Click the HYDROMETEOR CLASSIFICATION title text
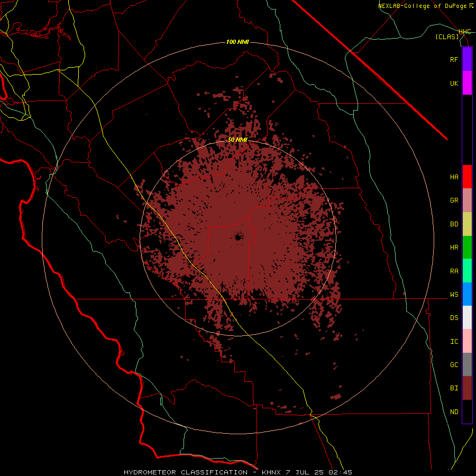 (186, 472)
